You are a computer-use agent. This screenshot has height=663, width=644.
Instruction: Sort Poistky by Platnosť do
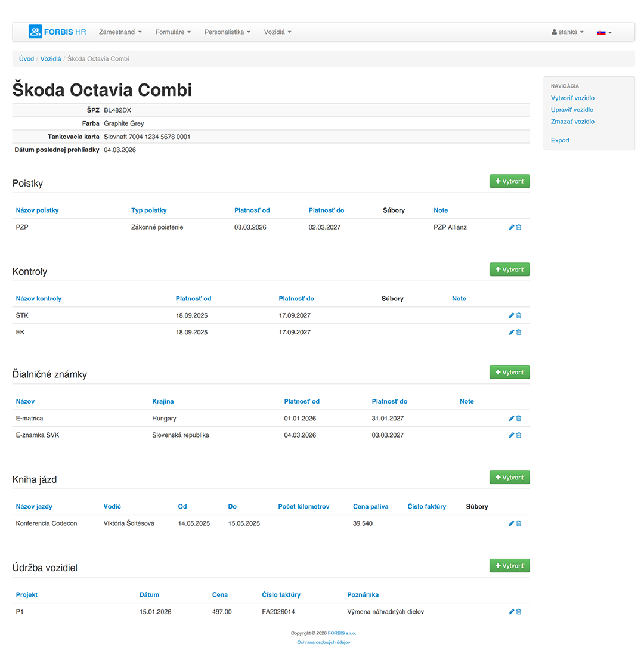coord(326,210)
